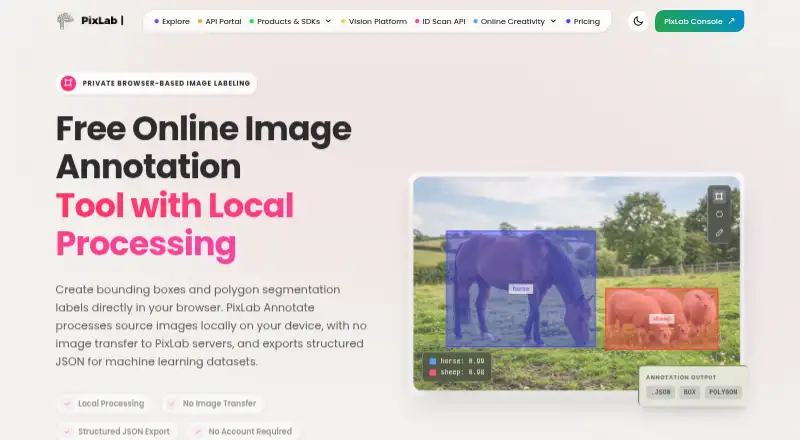Go to API Portal in navigation
Screen dimensions: 800x440
pyautogui.click(x=219, y=21)
